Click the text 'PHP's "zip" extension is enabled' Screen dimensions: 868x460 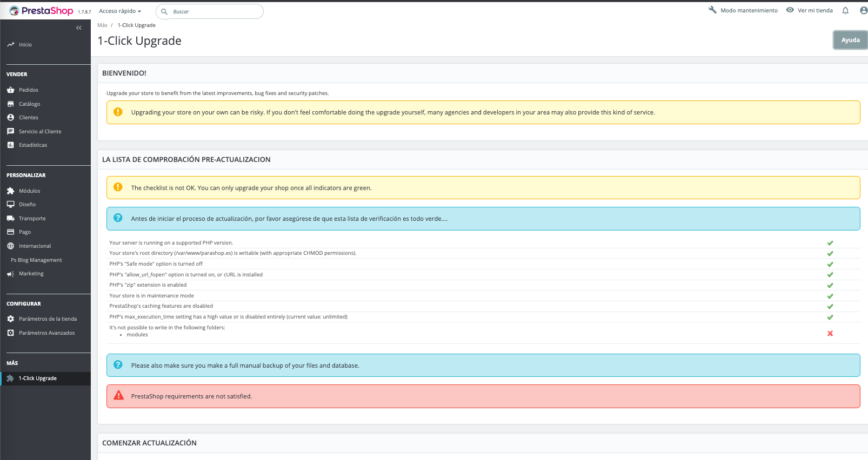pos(148,285)
